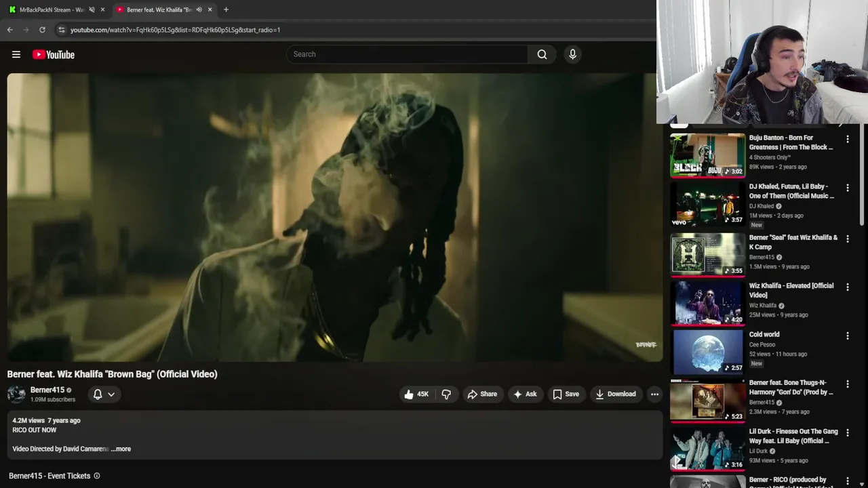Open Berner Gon' Do video thumbnail

click(x=707, y=400)
